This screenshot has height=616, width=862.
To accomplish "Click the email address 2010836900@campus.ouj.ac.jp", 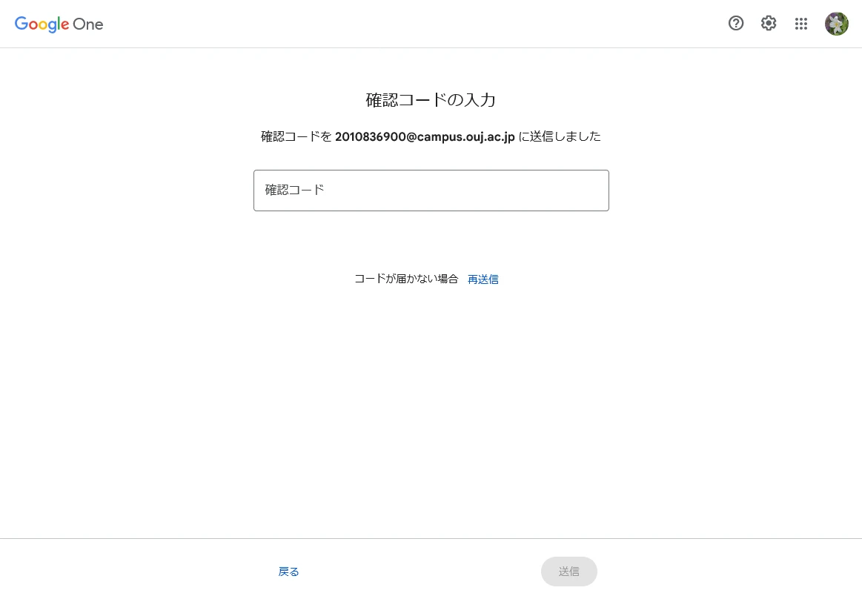I will coord(425,137).
